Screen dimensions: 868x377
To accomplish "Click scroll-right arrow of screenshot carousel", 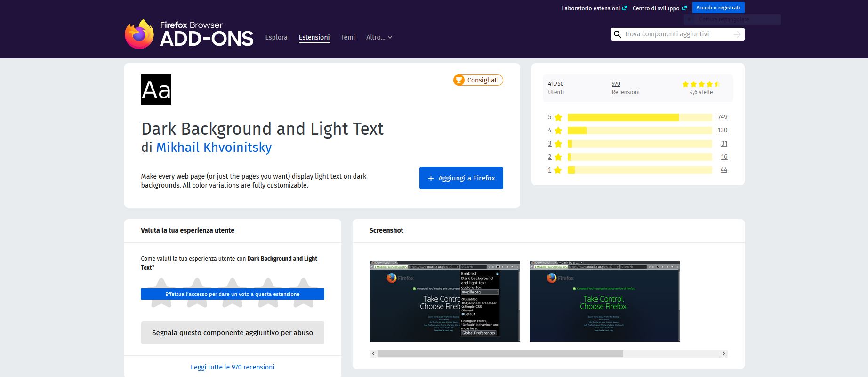I will [723, 353].
